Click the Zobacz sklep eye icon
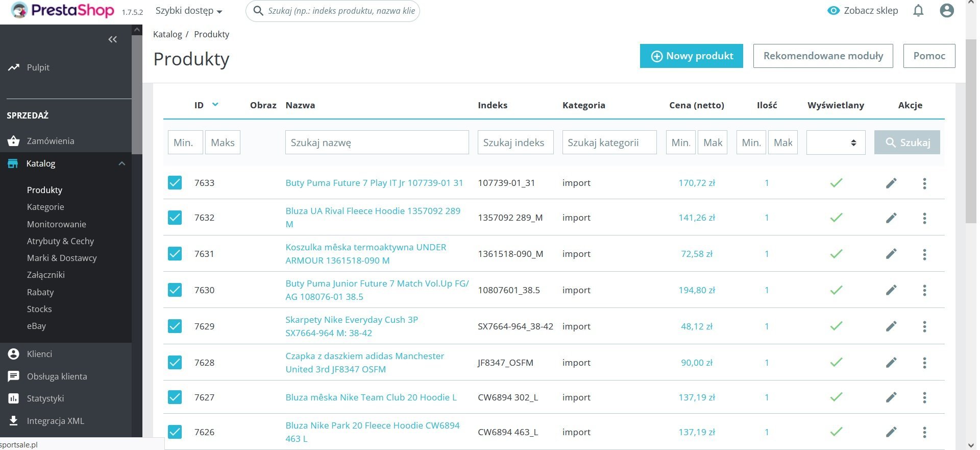Image resolution: width=980 pixels, height=450 pixels. point(834,11)
